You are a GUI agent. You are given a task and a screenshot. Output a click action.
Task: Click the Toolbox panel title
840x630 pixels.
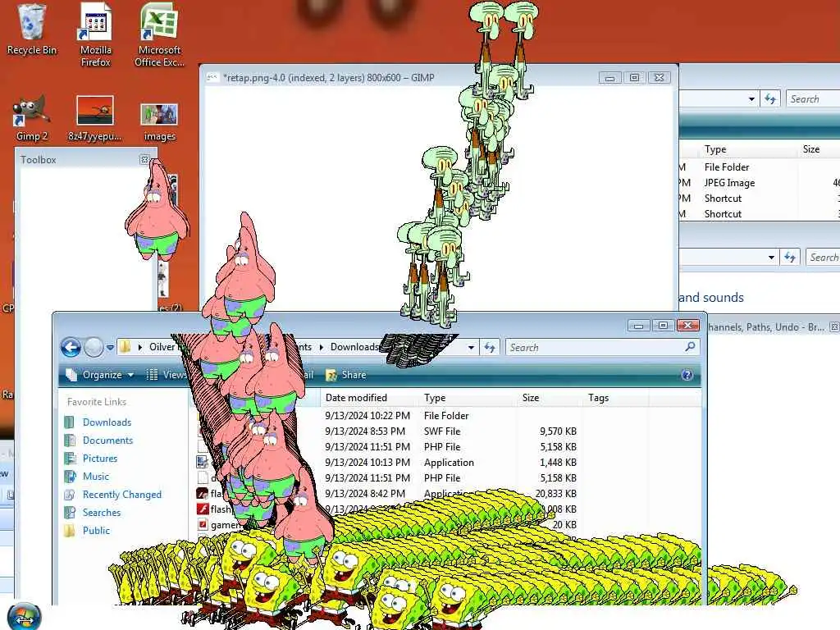click(x=38, y=160)
